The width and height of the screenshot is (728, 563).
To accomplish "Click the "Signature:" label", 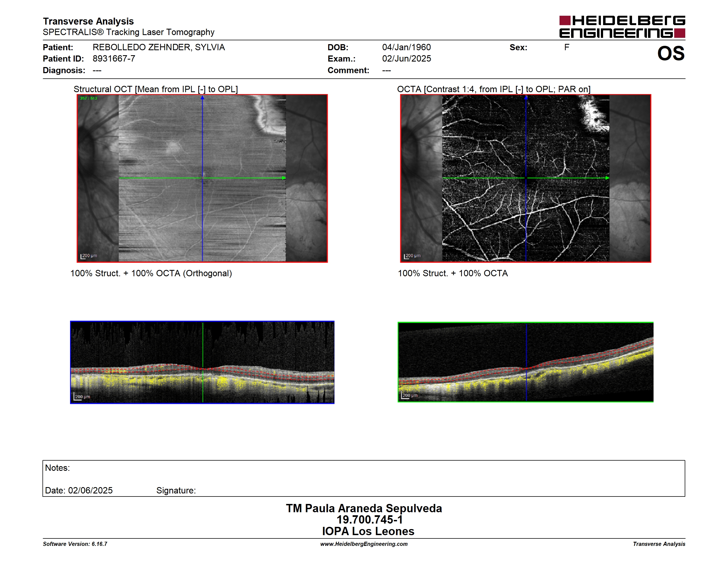I will [176, 491].
